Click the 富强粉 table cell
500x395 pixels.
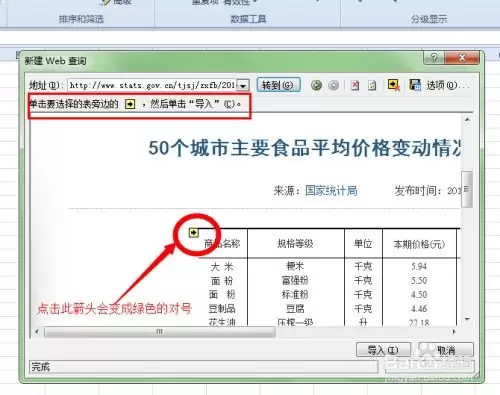click(x=295, y=280)
